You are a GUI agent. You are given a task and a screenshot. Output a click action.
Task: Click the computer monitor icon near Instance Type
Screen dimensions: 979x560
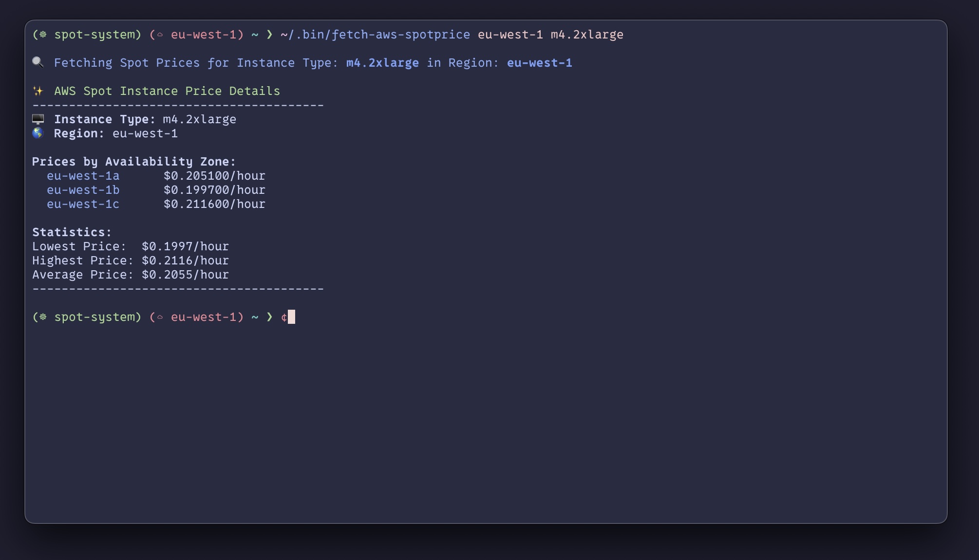coord(38,119)
